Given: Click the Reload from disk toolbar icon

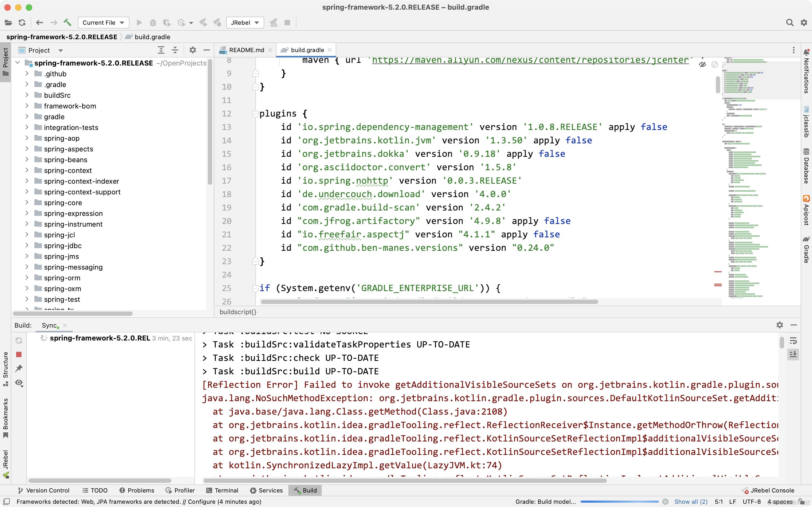Looking at the screenshot, I should coord(22,23).
